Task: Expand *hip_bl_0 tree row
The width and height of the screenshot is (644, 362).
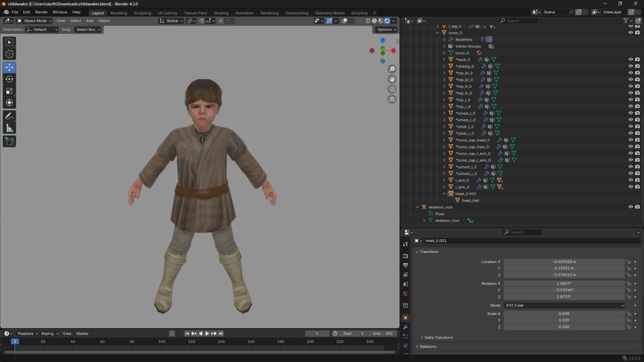Action: click(x=444, y=73)
